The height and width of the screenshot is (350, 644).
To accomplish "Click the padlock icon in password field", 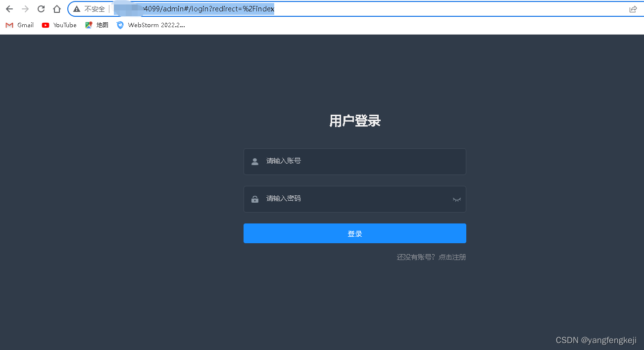I will click(x=254, y=199).
